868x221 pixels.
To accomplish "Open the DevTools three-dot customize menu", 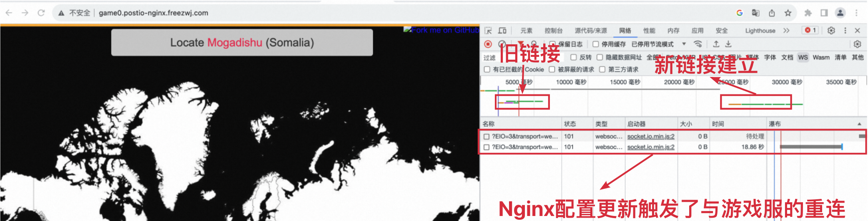I will pyautogui.click(x=845, y=30).
